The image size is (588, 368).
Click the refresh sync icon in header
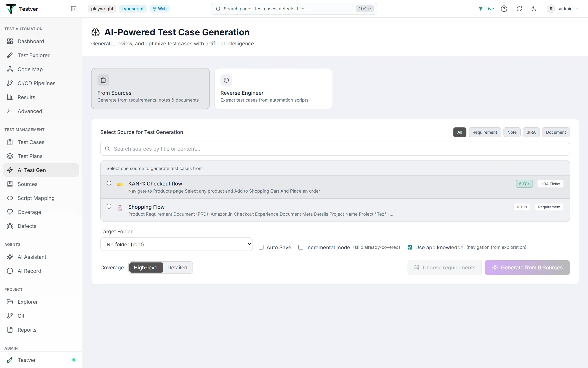pyautogui.click(x=519, y=9)
